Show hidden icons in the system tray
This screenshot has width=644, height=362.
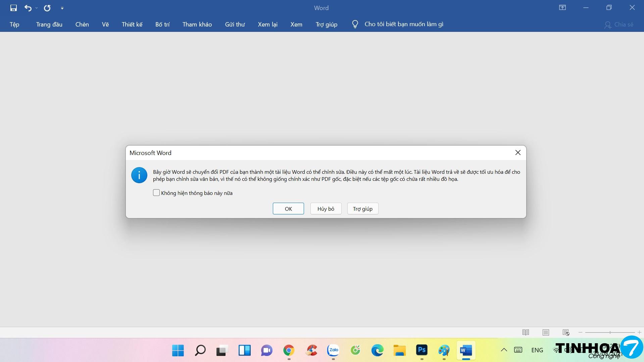click(x=504, y=350)
